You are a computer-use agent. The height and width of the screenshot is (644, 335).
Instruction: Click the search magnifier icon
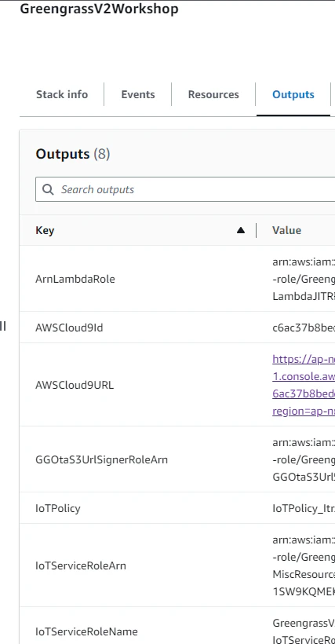(48, 189)
